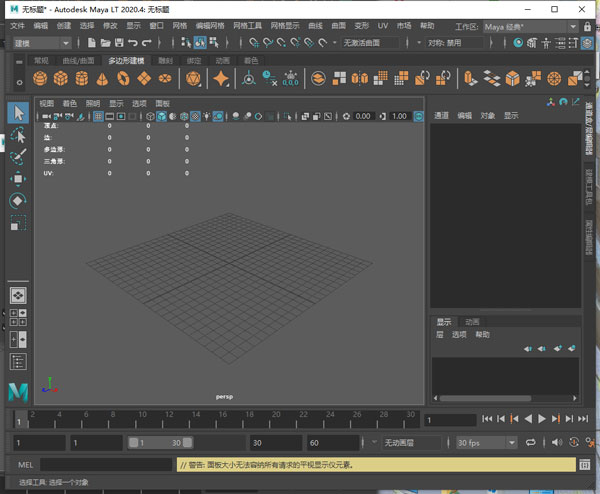Image resolution: width=600 pixels, height=494 pixels.
Task: Redo the last action
Action: click(147, 42)
